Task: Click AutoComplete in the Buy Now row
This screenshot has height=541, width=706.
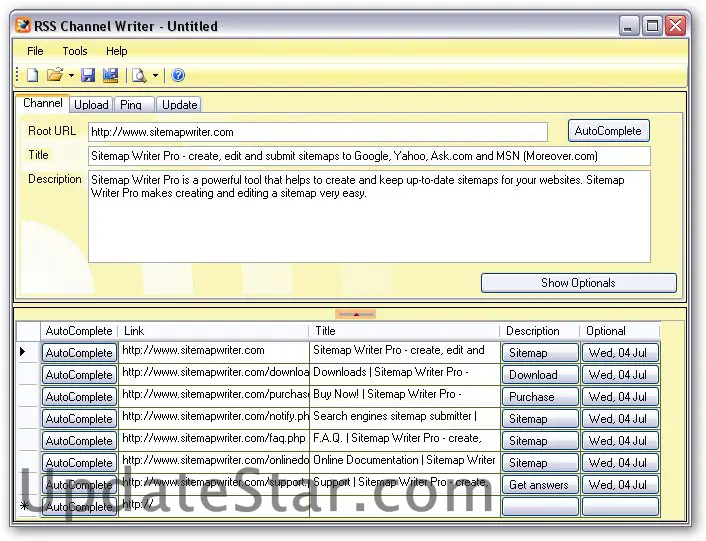Action: click(x=80, y=397)
